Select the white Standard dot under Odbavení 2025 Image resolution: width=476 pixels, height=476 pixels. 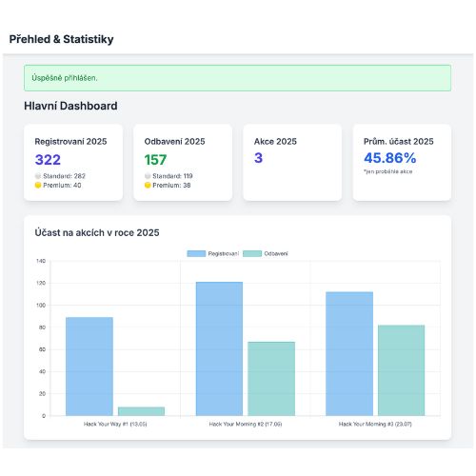click(148, 176)
